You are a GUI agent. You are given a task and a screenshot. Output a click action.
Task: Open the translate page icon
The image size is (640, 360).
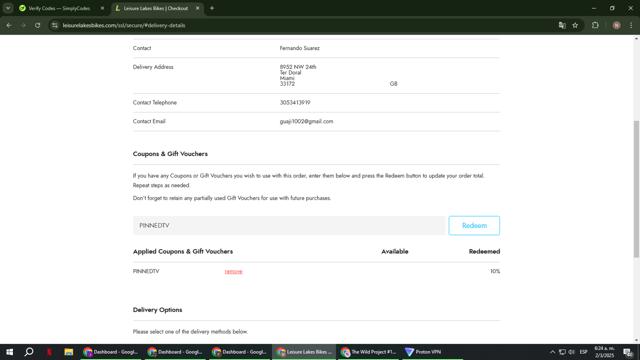pos(562,25)
